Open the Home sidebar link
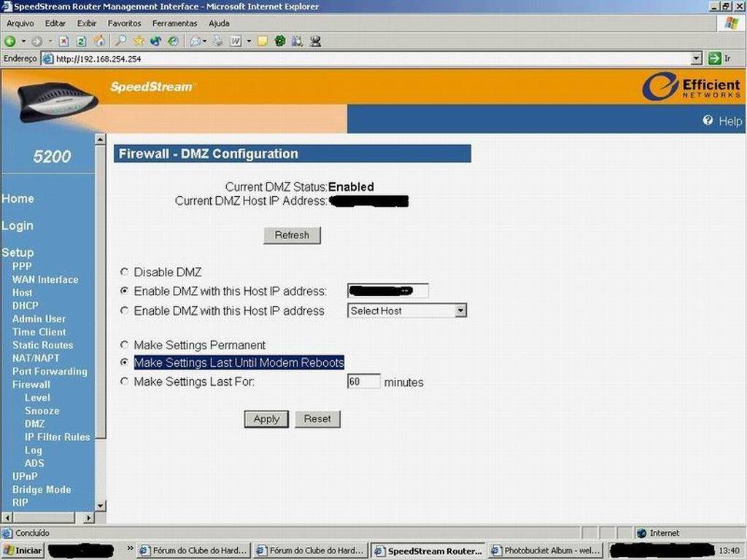The width and height of the screenshot is (747, 560). pyautogui.click(x=18, y=198)
